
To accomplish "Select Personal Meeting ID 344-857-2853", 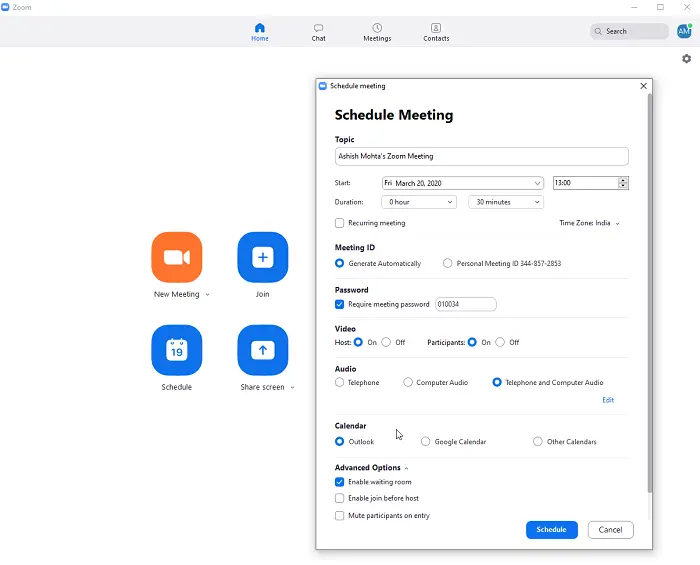I will [447, 263].
